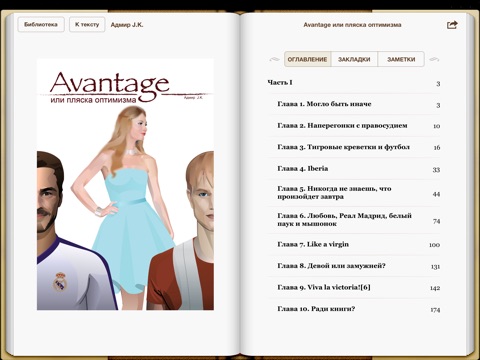Open the Библиотека library button
The height and width of the screenshot is (360, 480).
41,25
